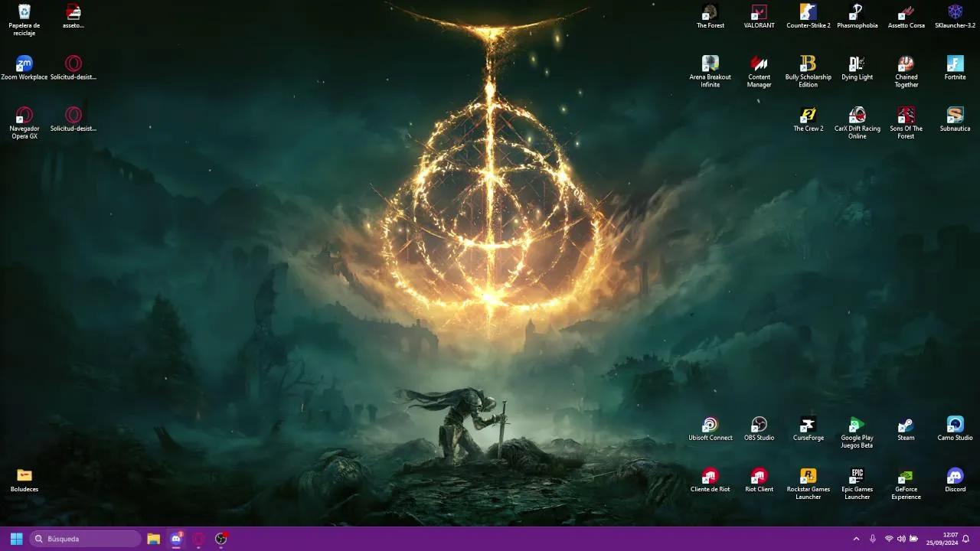The width and height of the screenshot is (980, 551).
Task: Expand hidden system tray icons
Action: 856,538
